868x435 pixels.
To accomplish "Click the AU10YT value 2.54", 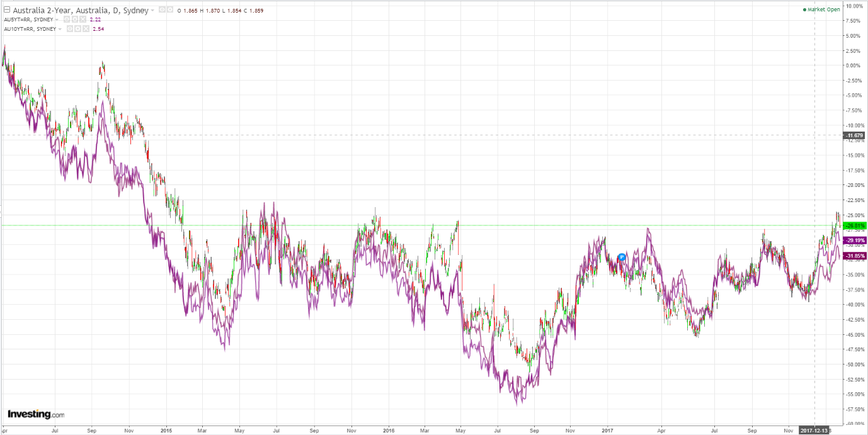I will [98, 29].
